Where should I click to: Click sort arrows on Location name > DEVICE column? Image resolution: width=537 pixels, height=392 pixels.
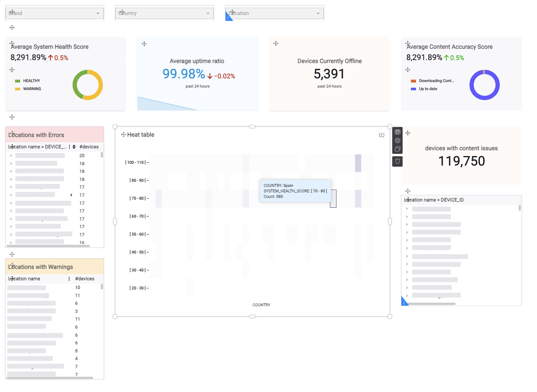[x=74, y=147]
